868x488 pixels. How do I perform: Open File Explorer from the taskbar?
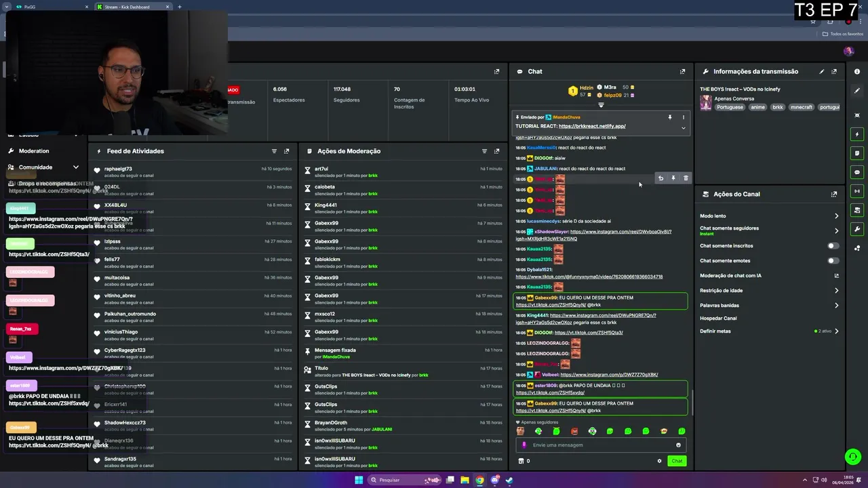[x=465, y=480]
